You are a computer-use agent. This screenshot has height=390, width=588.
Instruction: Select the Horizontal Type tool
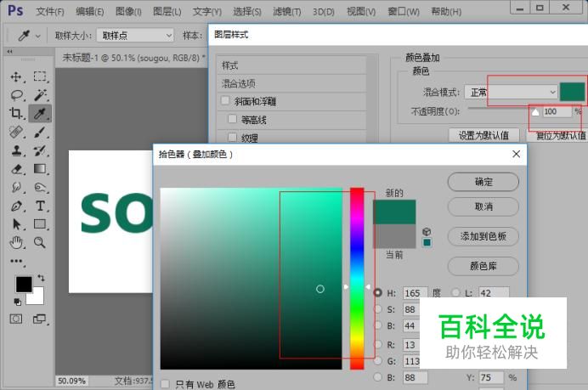(40, 206)
